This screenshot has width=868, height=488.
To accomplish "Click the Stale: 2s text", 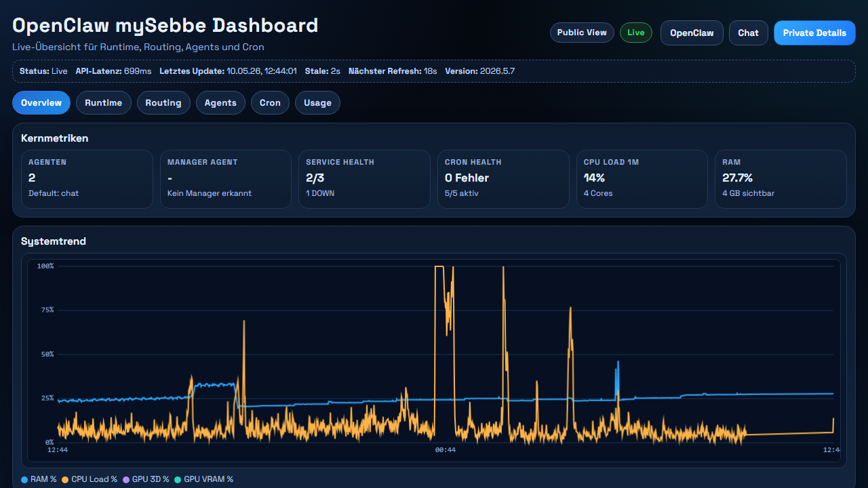I will click(x=323, y=71).
